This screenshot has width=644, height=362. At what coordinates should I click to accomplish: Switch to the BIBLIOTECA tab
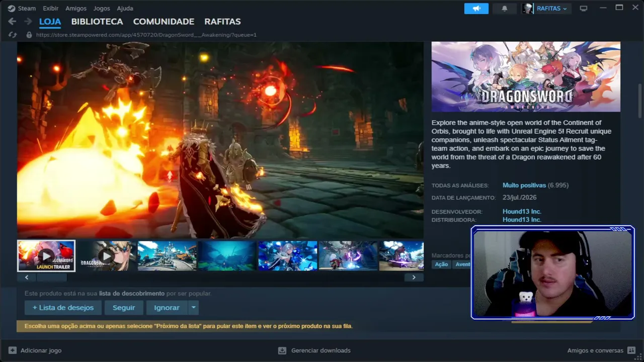pos(97,22)
